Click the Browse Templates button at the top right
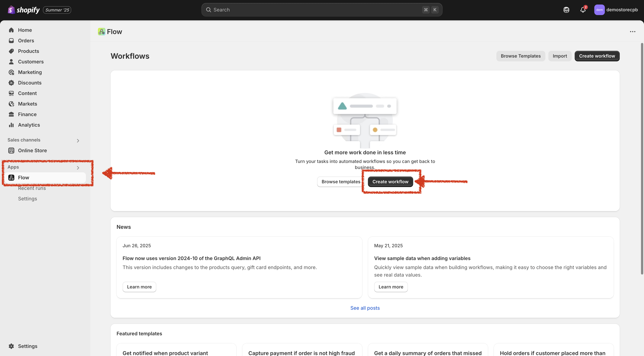Viewport: 644px width, 356px height. click(x=520, y=56)
